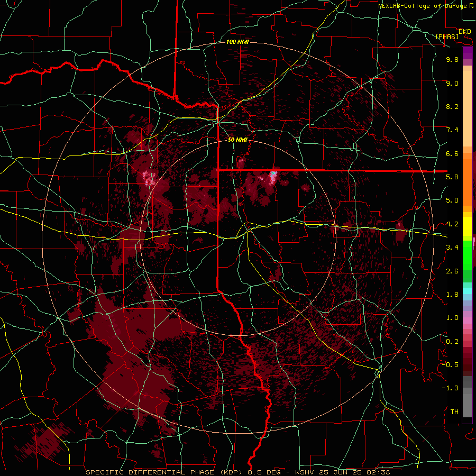
Task: Click the pink KDP core on northwest 50 NMI ring
Action: tap(149, 179)
